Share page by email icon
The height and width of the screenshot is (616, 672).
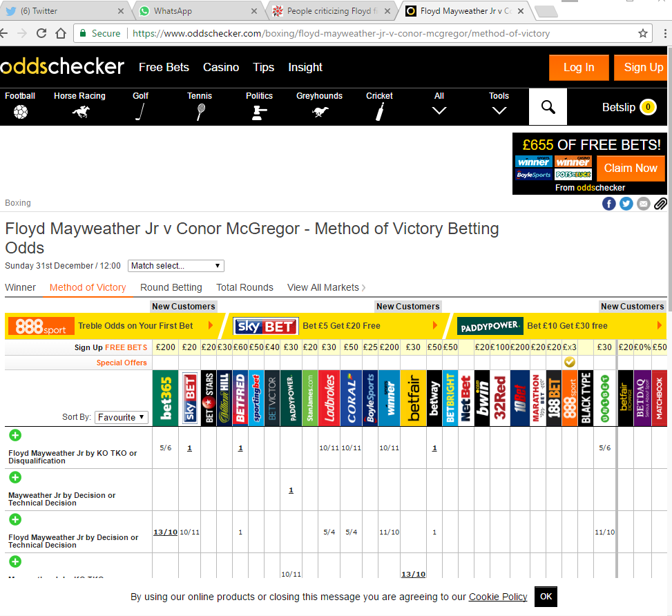(x=643, y=204)
